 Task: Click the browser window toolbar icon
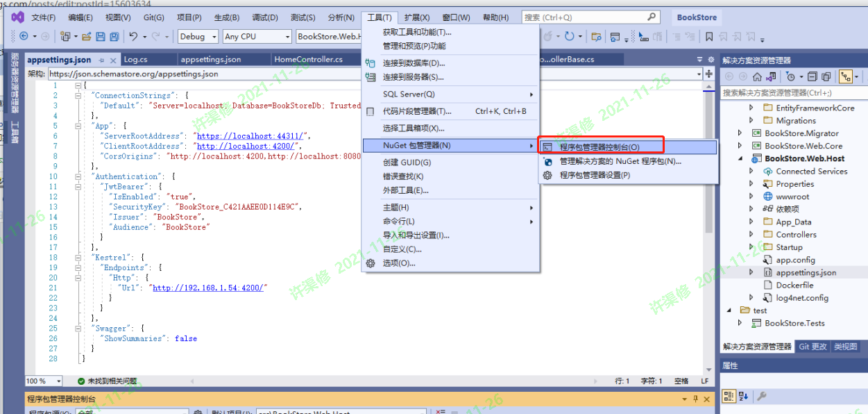click(x=615, y=36)
